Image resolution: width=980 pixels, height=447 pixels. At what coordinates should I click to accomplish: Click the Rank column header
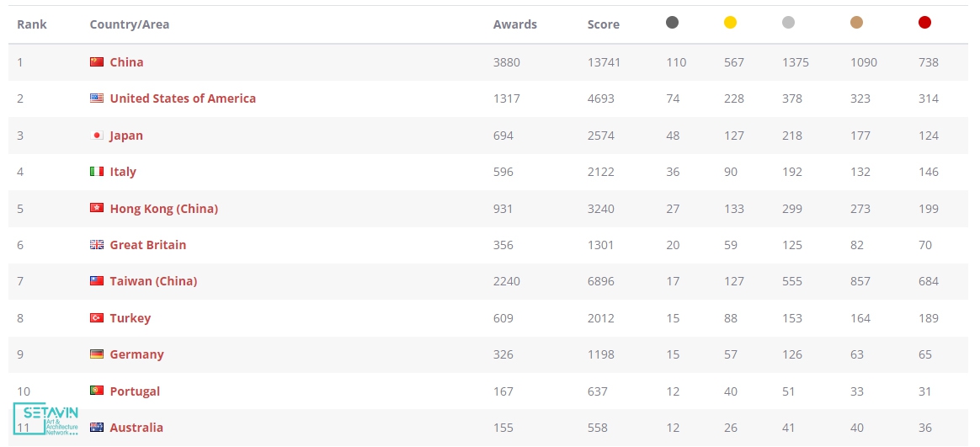[32, 24]
